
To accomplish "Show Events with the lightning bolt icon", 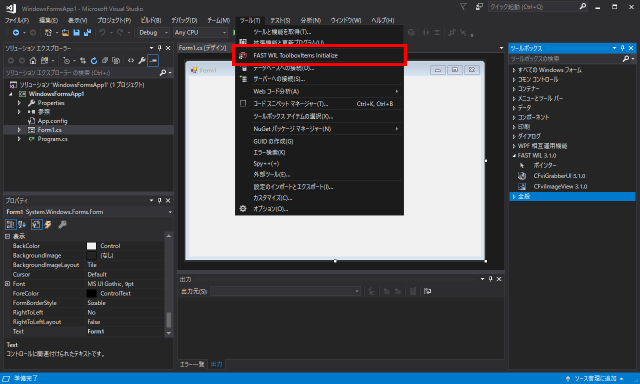I will [x=48, y=224].
